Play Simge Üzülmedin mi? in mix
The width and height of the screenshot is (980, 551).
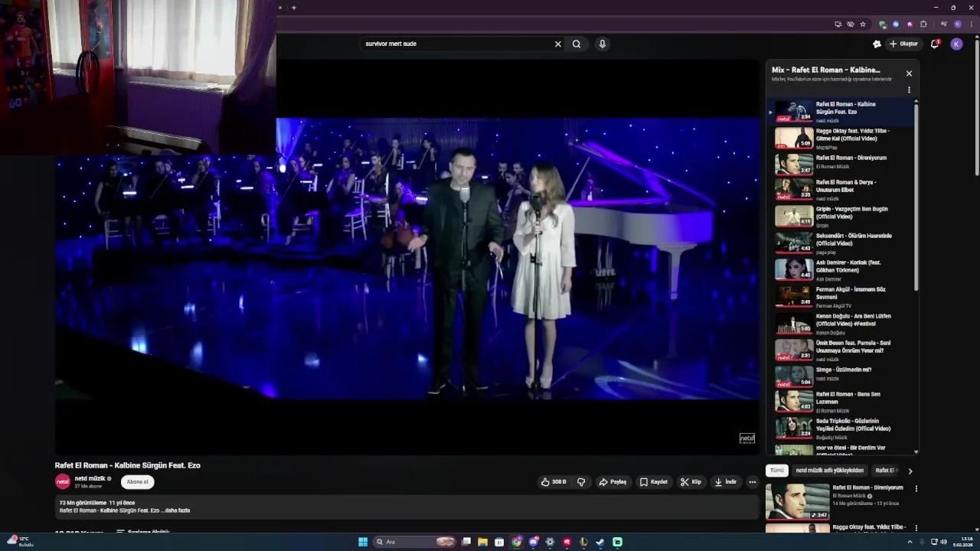pyautogui.click(x=842, y=376)
